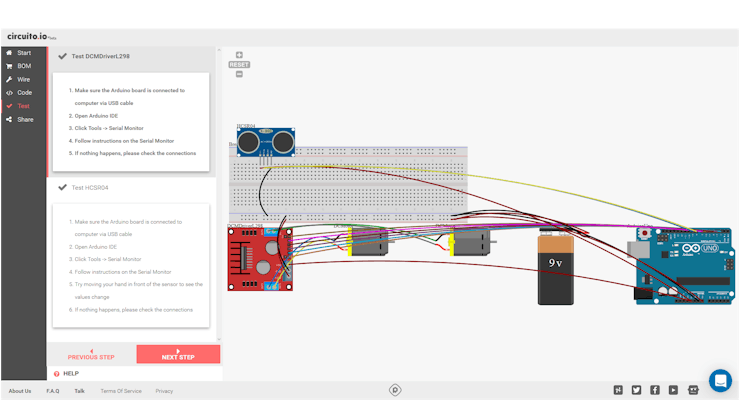Click 'Try moving your hand' HCSR04 instruction
The height and width of the screenshot is (416, 740).
pyautogui.click(x=139, y=290)
